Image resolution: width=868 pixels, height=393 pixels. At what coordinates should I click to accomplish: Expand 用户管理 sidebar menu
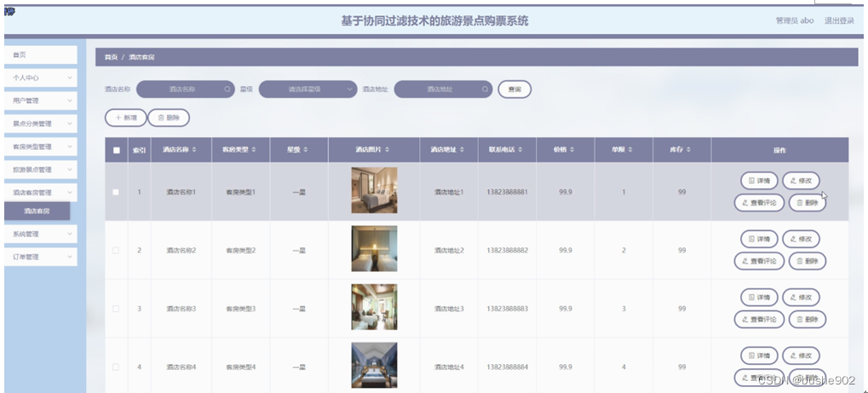40,101
